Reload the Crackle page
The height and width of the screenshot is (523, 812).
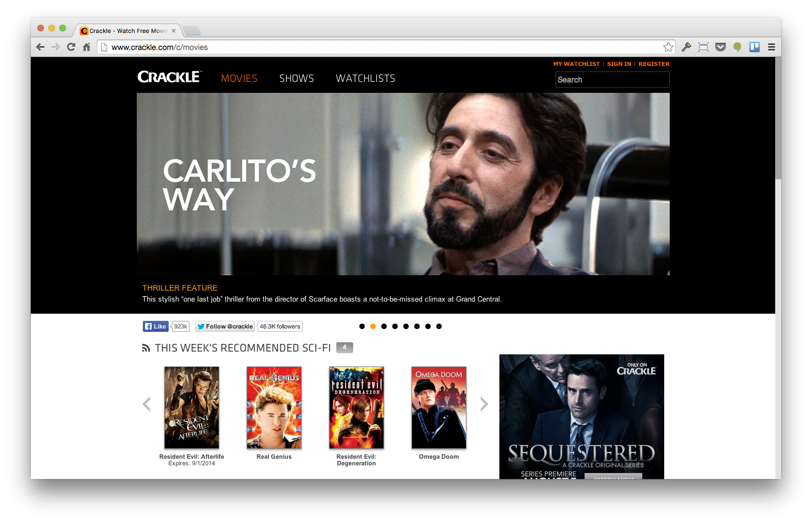[71, 47]
